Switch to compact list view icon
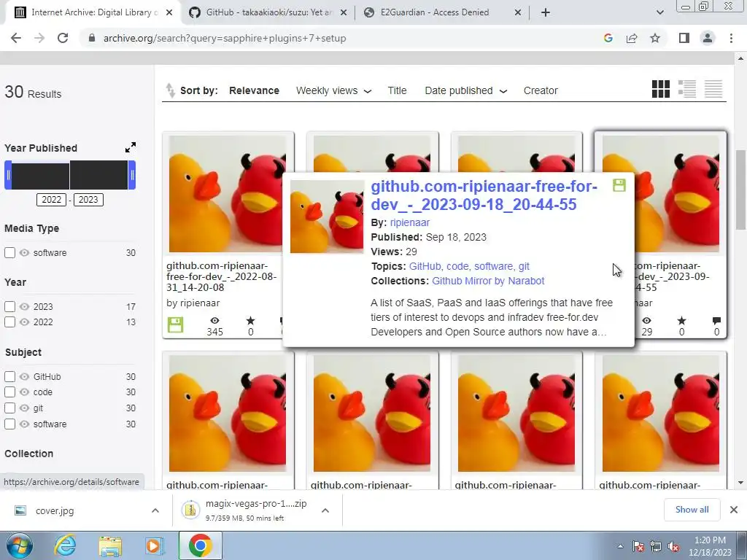This screenshot has height=560, width=747. [x=713, y=89]
